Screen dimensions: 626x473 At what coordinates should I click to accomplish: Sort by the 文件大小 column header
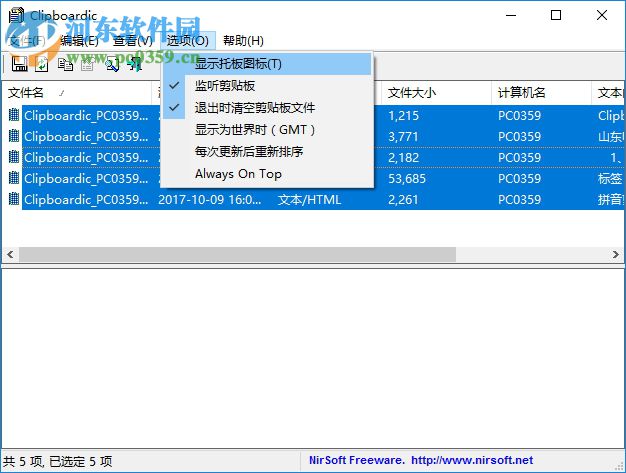tap(436, 93)
